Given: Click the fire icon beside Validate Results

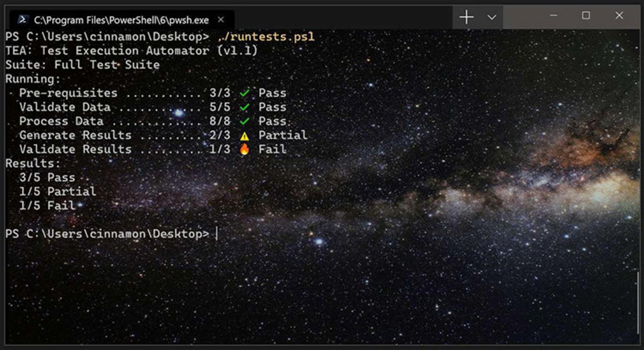Looking at the screenshot, I should coord(245,149).
